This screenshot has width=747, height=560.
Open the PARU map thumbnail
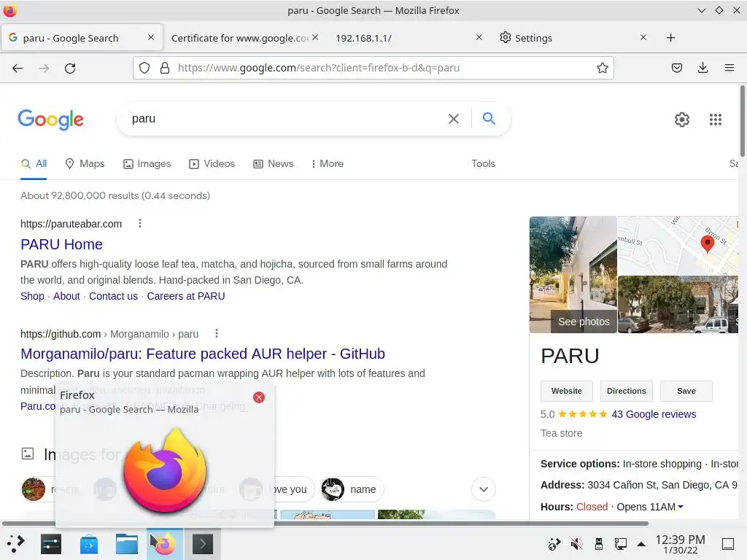(x=677, y=245)
